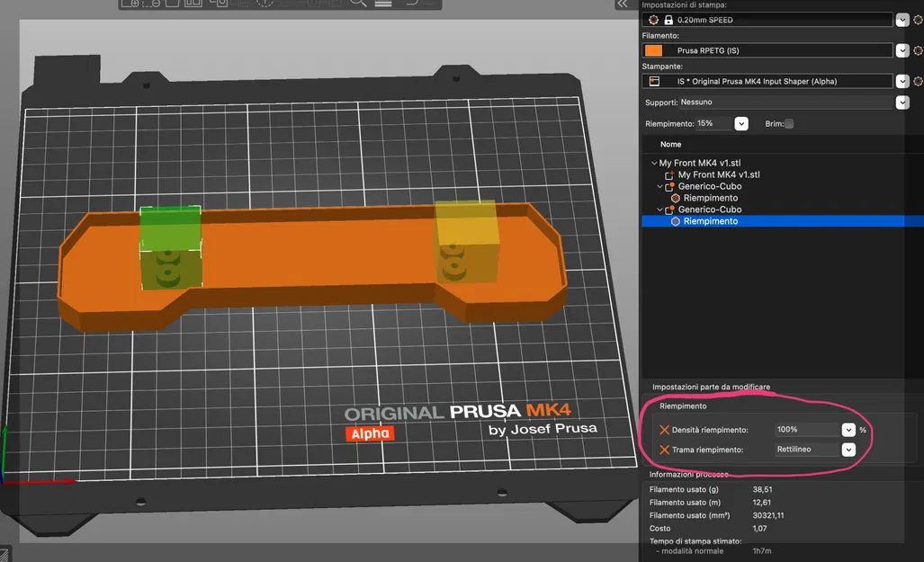924x562 pixels.
Task: Open the Prusa RPETG (IS) filament dropdown
Action: [902, 50]
